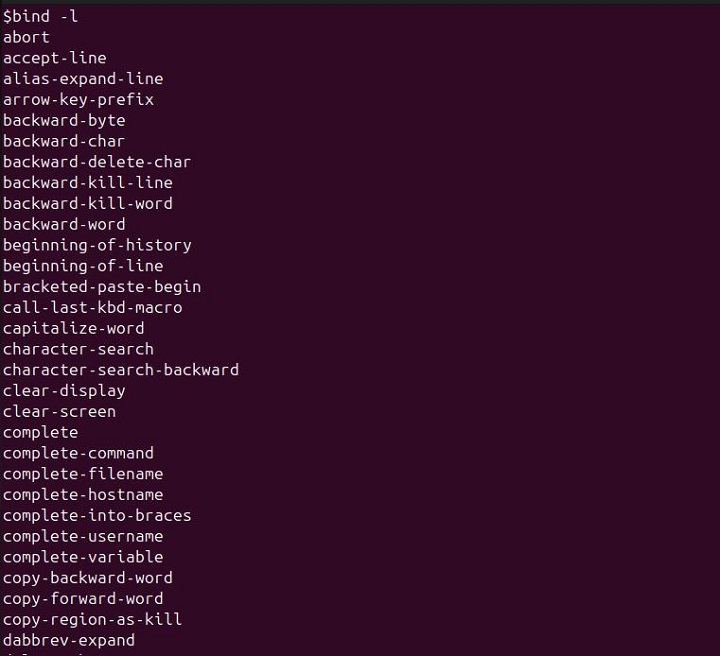Click on "alias-expand-line" in the list
The height and width of the screenshot is (656, 720).
(83, 79)
